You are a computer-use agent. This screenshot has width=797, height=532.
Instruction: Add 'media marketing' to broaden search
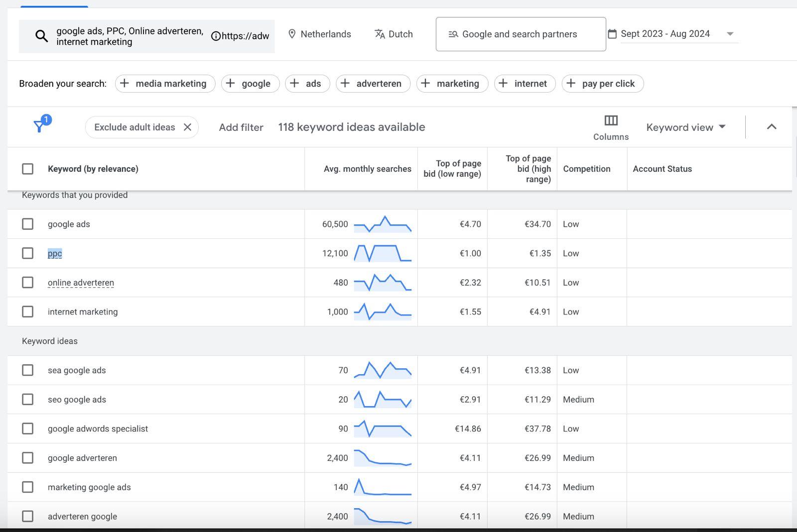[x=165, y=84]
